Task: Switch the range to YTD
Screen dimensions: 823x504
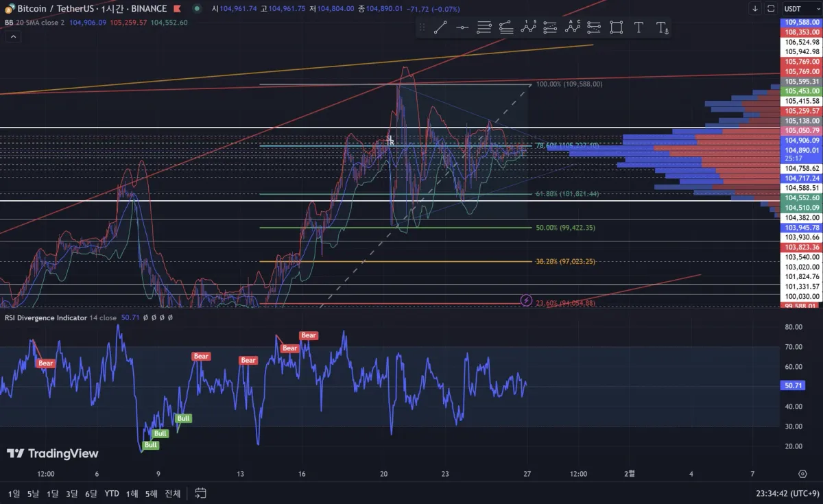Action: coord(112,493)
